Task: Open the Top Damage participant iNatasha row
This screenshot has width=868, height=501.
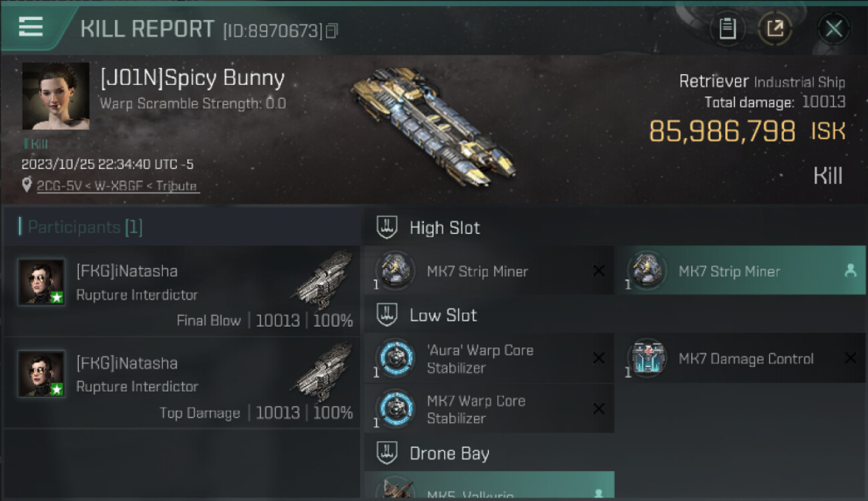Action: click(x=182, y=383)
